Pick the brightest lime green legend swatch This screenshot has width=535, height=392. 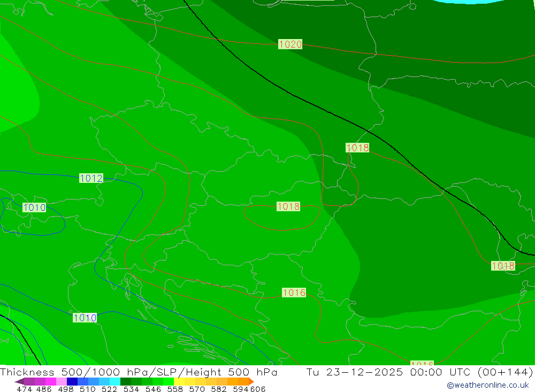click(169, 381)
